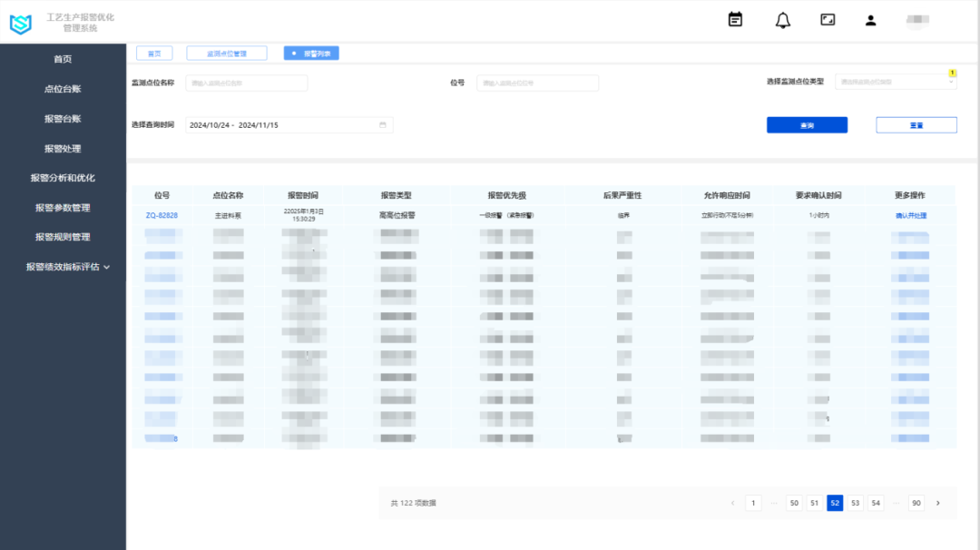The width and height of the screenshot is (980, 550).
Task: Click 确认并处理 link in first row
Action: pos(910,216)
